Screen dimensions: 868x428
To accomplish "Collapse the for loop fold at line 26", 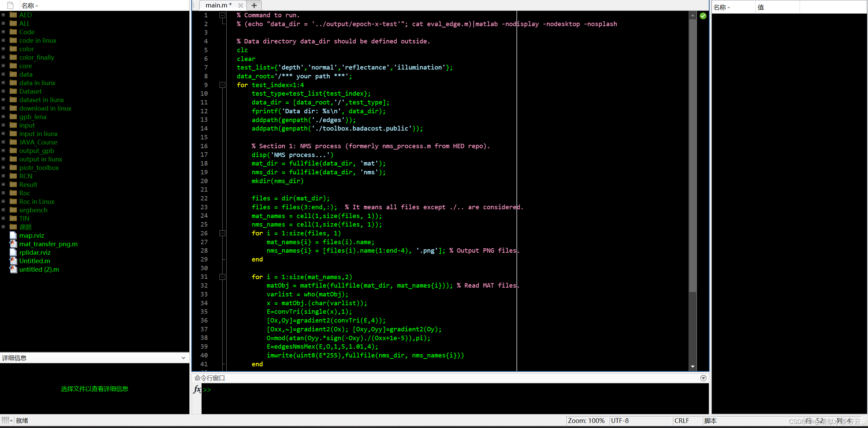I will (222, 233).
